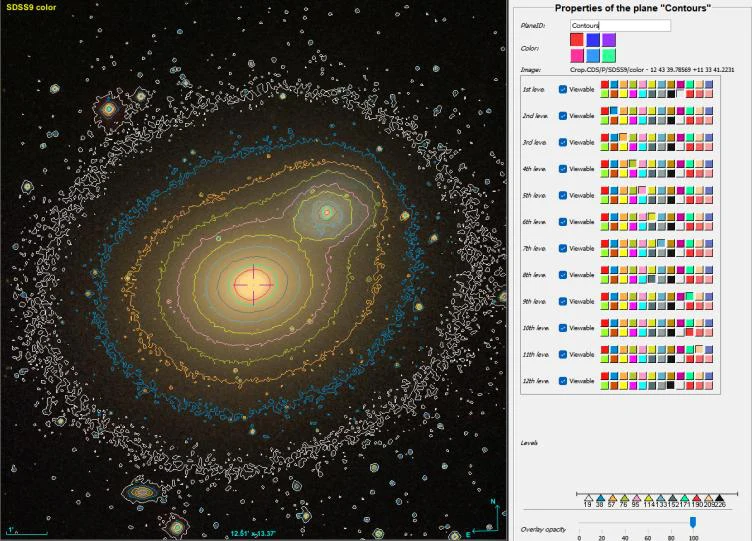Click the 1' scale bar in the view
The width and height of the screenshot is (752, 541).
point(27,531)
